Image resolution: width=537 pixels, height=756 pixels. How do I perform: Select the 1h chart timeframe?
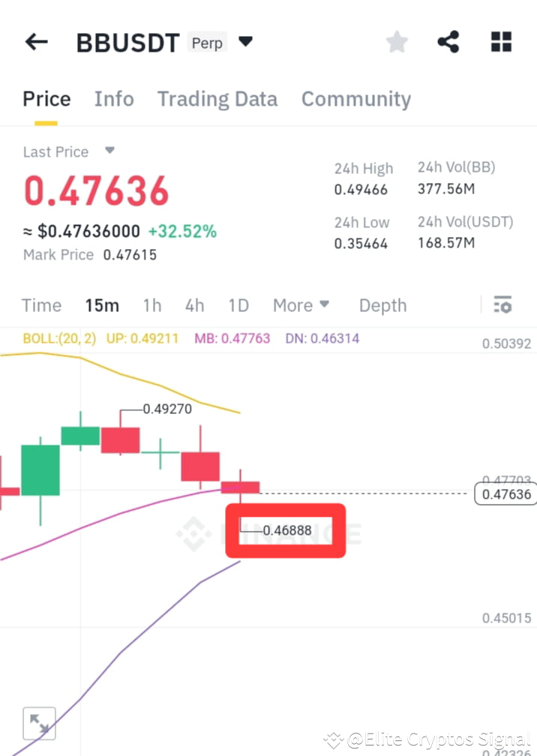tap(152, 305)
